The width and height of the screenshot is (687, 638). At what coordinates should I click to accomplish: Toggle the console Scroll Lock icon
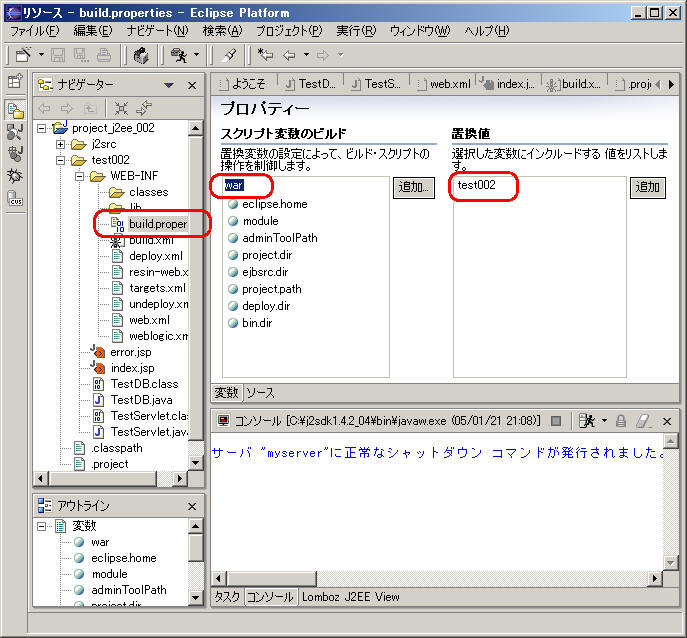coord(621,421)
